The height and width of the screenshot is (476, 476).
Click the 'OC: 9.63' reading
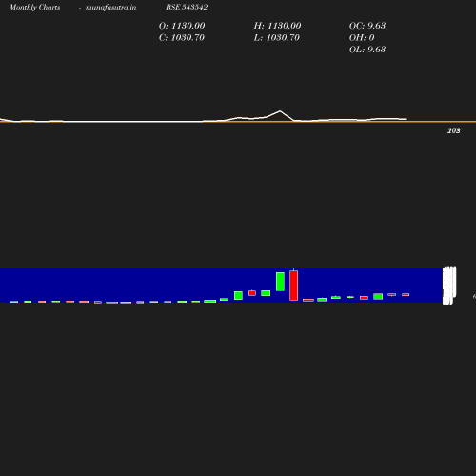coord(367,26)
